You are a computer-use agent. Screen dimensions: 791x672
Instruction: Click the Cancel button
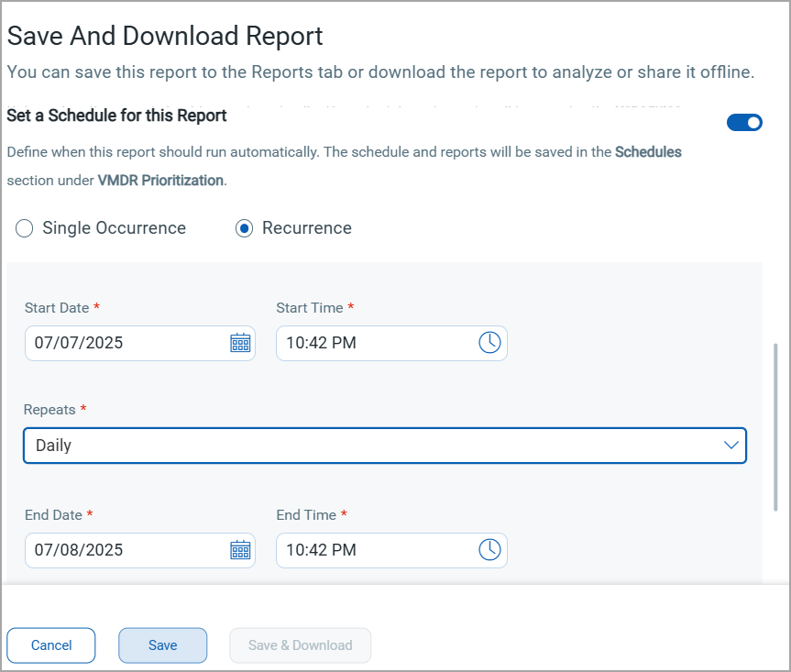tap(51, 645)
